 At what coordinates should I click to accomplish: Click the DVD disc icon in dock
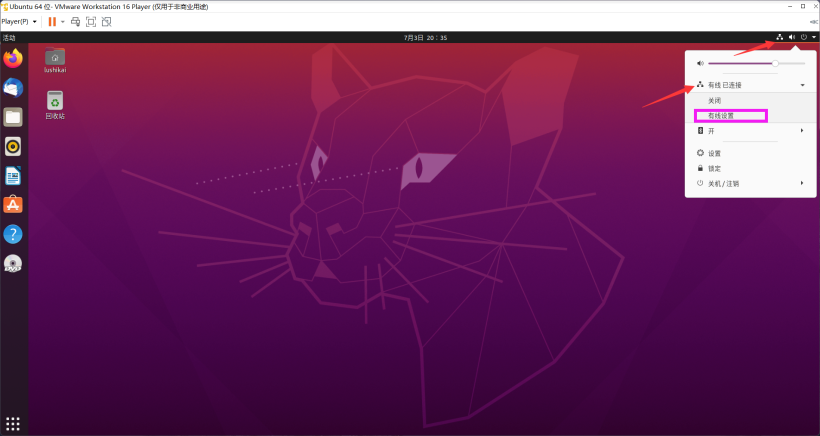tap(13, 263)
